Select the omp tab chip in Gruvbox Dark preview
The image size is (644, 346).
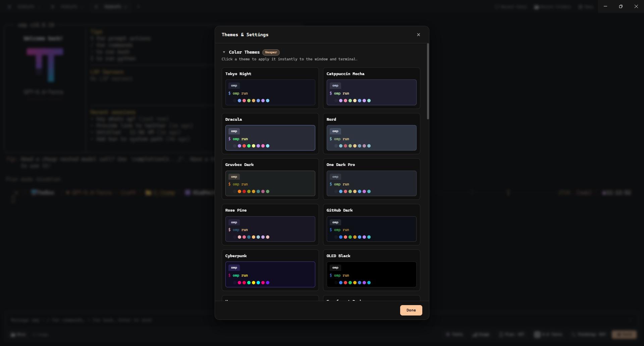pos(234,177)
